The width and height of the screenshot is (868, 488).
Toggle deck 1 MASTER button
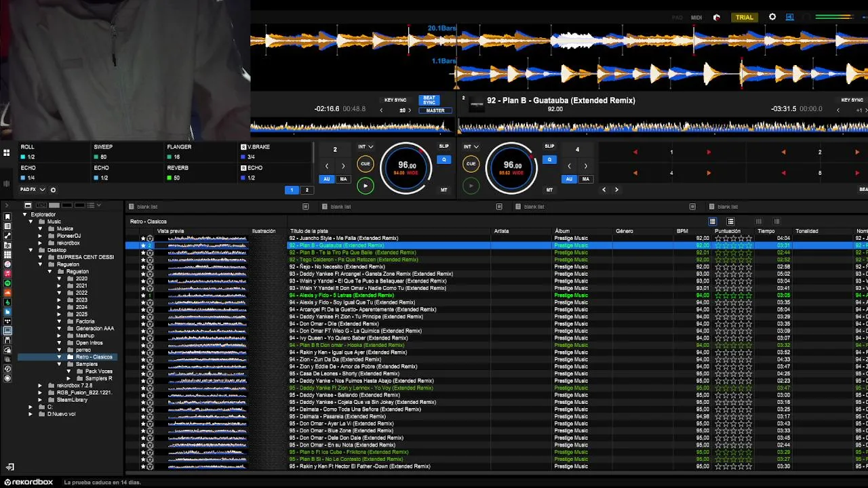(x=435, y=110)
